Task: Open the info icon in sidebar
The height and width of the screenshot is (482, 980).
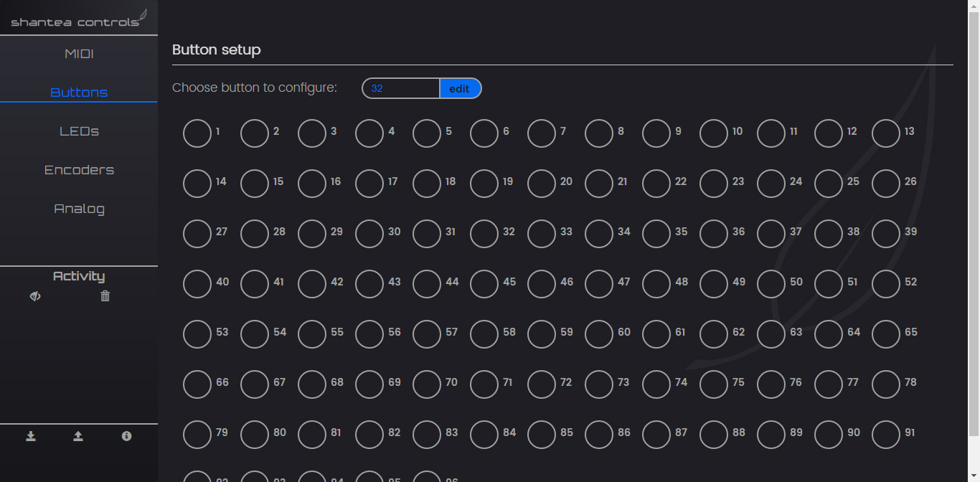Action: (126, 436)
